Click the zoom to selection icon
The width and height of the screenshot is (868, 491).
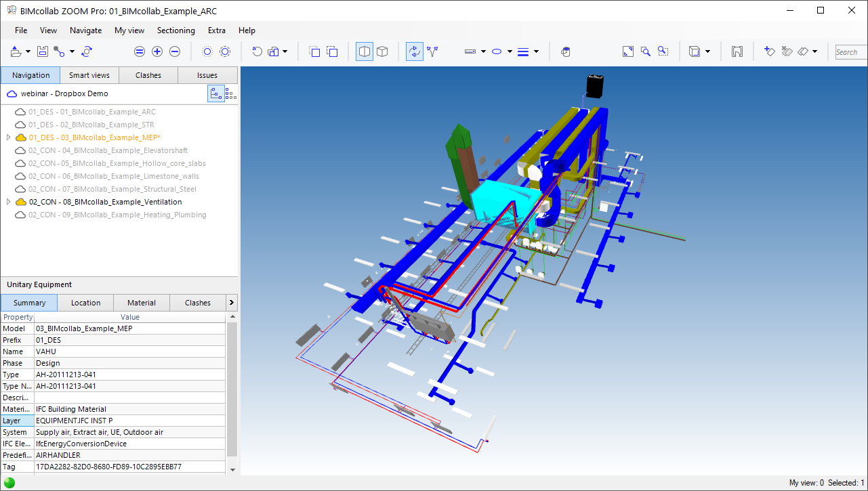point(663,51)
